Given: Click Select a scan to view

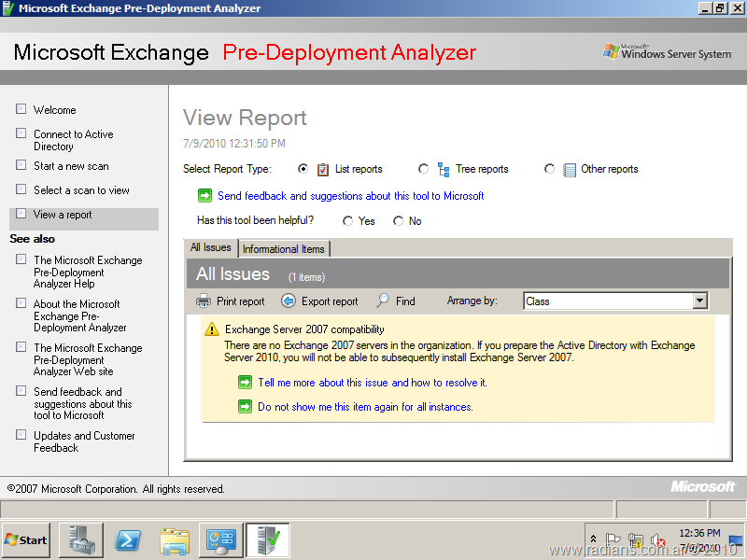Looking at the screenshot, I should pyautogui.click(x=81, y=190).
